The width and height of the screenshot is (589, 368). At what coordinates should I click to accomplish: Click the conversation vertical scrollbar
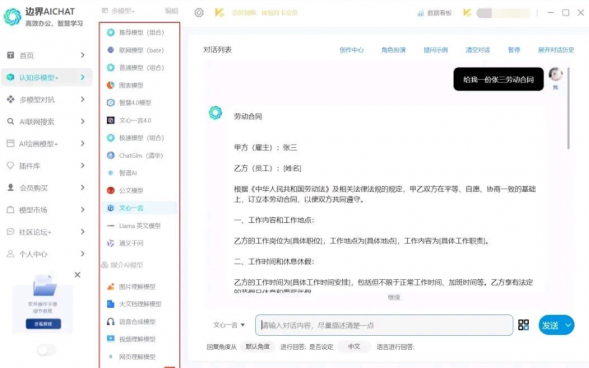click(568, 109)
